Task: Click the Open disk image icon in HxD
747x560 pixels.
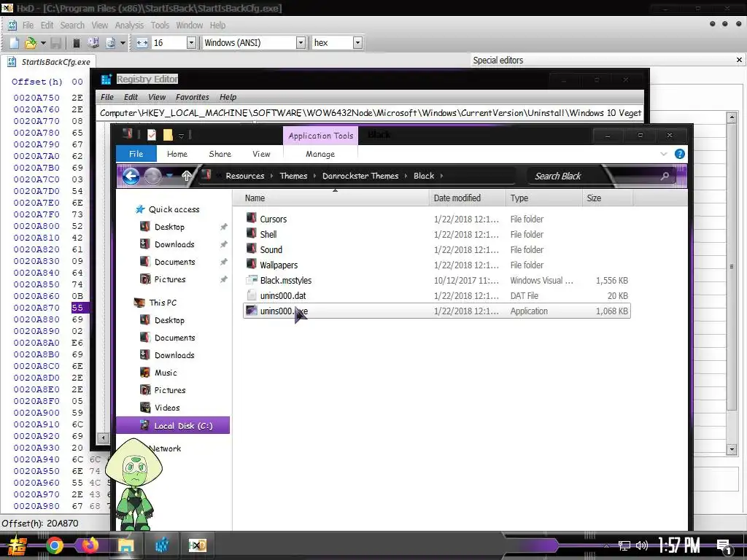Action: coord(111,43)
